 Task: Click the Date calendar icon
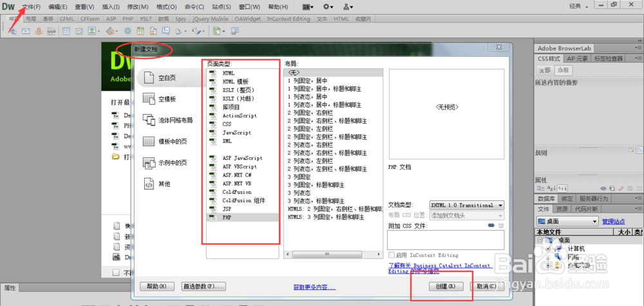tap(140, 31)
